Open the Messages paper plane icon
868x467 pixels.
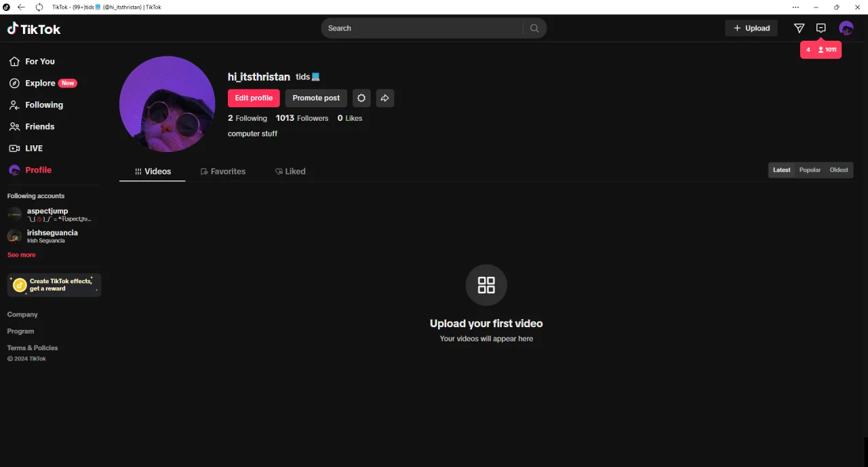(x=799, y=28)
